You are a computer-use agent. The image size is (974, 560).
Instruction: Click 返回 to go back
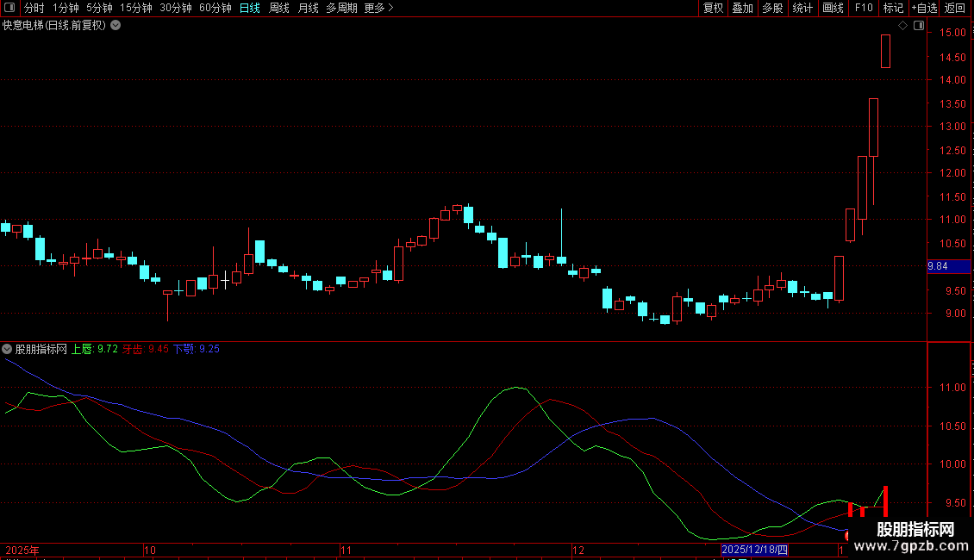click(x=955, y=8)
